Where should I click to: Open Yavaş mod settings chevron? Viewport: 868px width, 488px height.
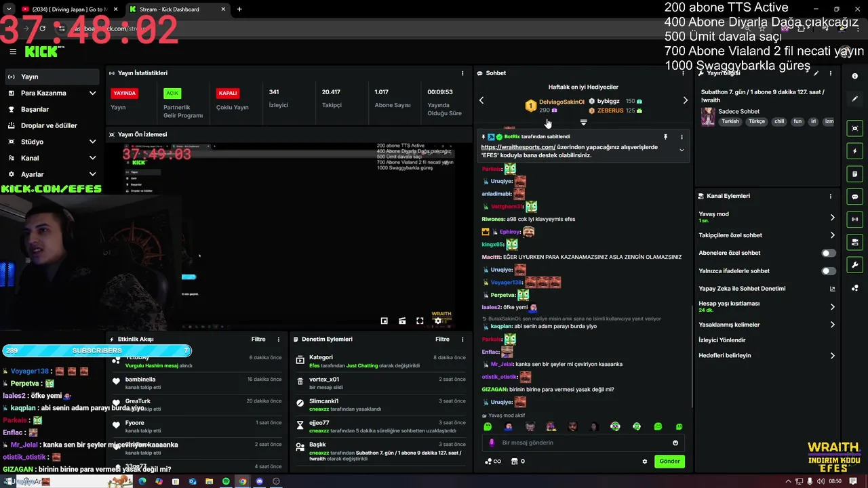[x=832, y=218]
